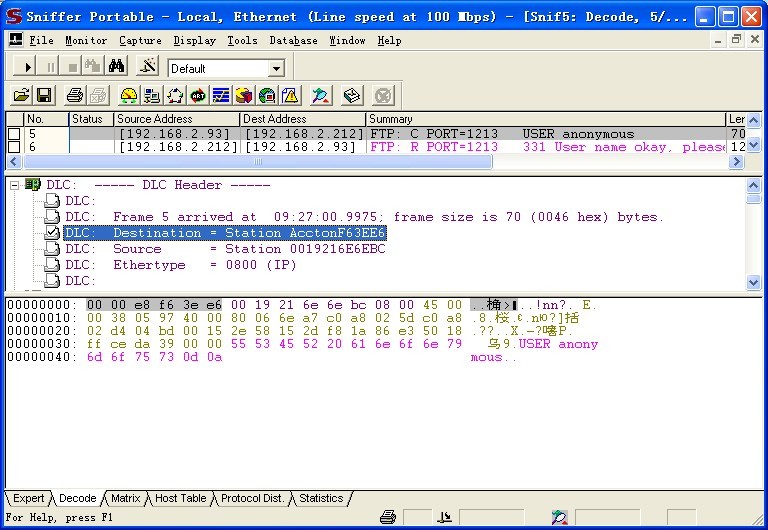Click the capture panel icon
The image size is (768, 530).
[x=321, y=95]
